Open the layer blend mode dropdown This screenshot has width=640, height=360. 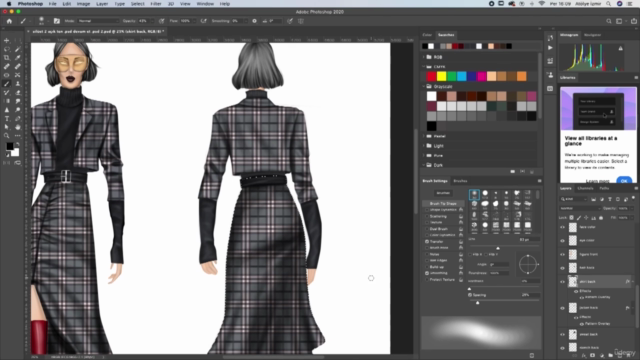coord(580,208)
